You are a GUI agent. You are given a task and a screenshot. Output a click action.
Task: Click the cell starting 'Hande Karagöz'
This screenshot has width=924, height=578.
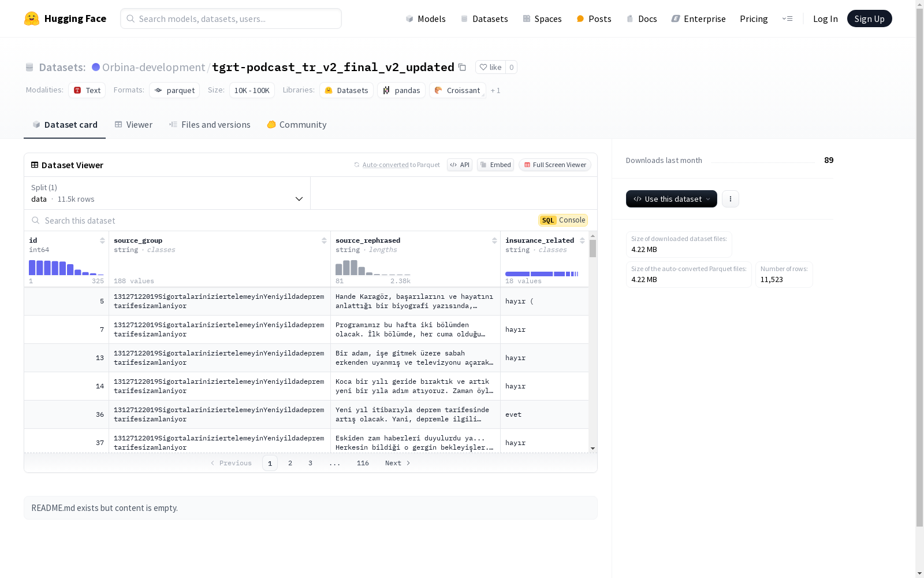[415, 301]
